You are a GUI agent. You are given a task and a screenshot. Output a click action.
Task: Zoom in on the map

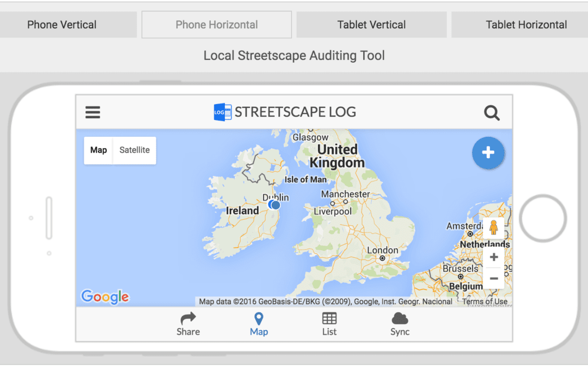click(x=493, y=257)
